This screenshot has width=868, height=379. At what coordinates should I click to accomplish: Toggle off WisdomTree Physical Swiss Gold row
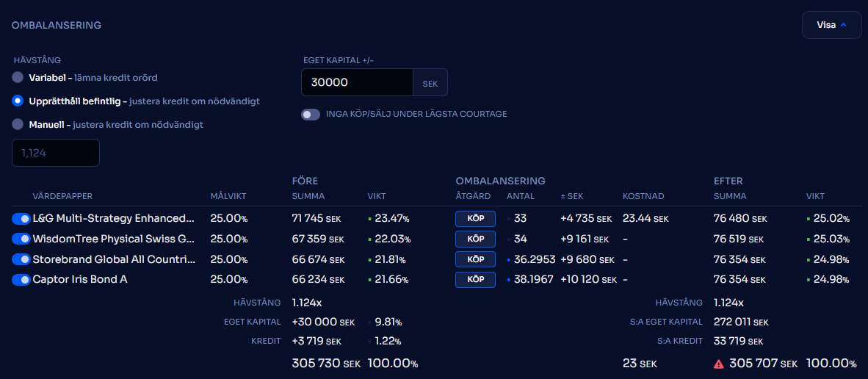point(21,239)
